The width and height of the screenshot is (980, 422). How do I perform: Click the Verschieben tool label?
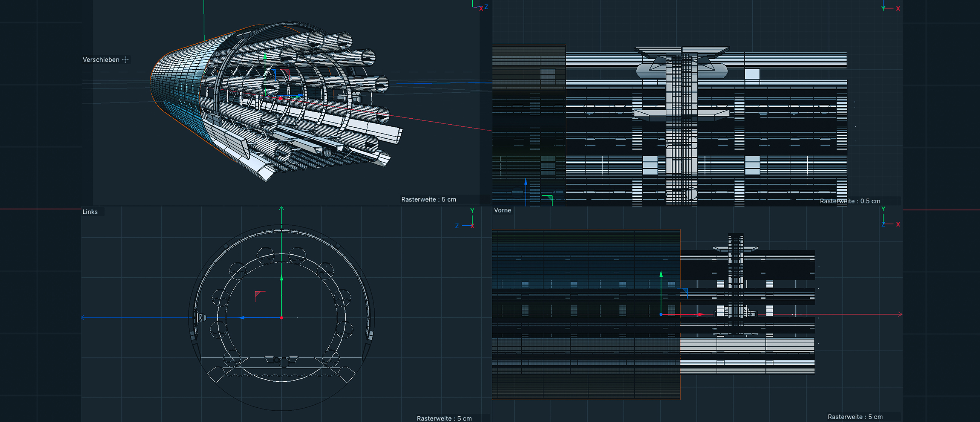(x=101, y=60)
